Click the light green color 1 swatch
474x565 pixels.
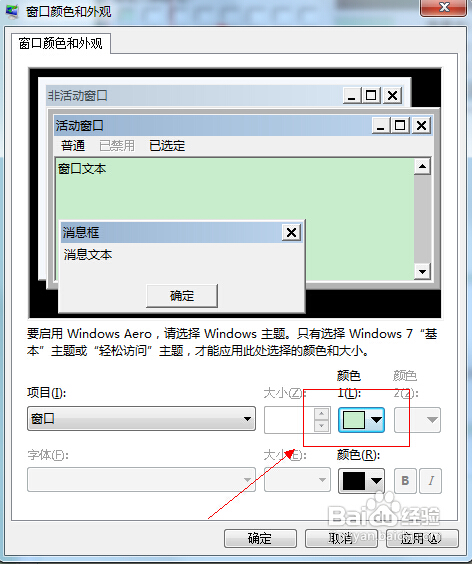point(354,420)
